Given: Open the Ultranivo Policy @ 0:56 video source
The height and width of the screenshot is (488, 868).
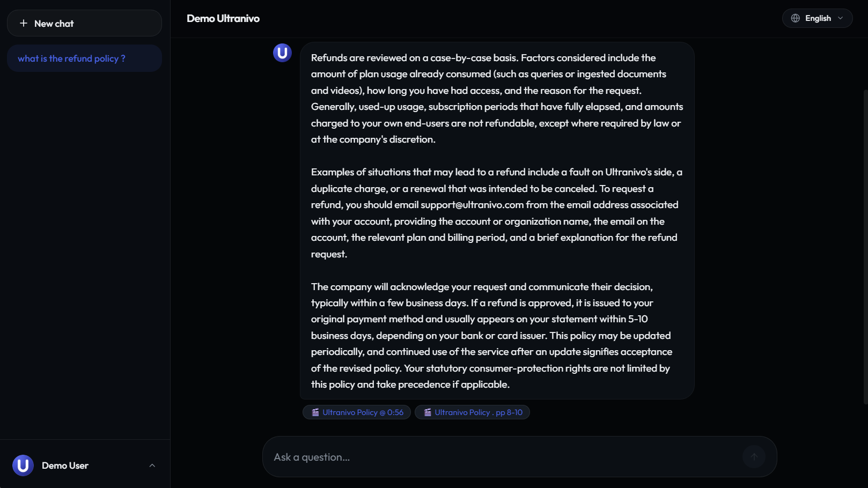Looking at the screenshot, I should pos(357,412).
